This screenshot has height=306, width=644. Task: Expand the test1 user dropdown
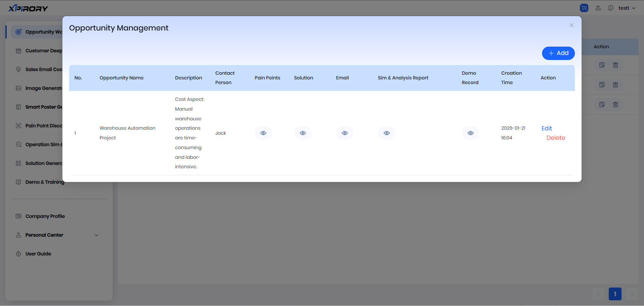click(x=627, y=8)
